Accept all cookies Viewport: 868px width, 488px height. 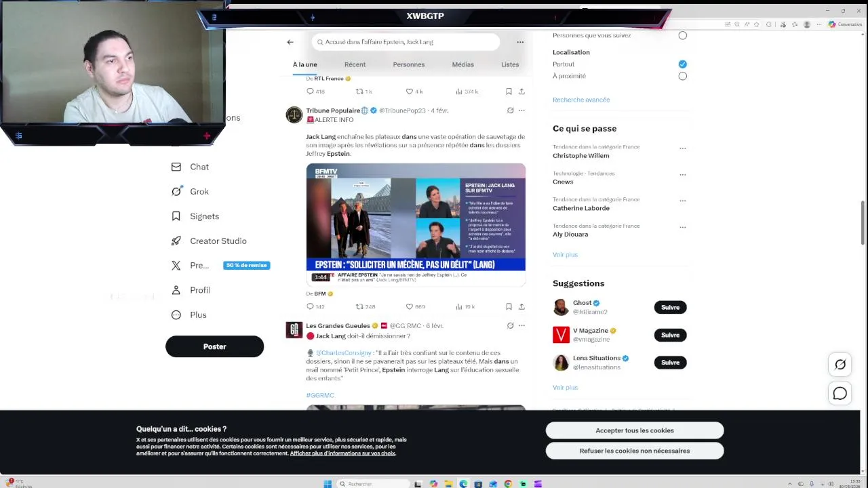pyautogui.click(x=635, y=430)
